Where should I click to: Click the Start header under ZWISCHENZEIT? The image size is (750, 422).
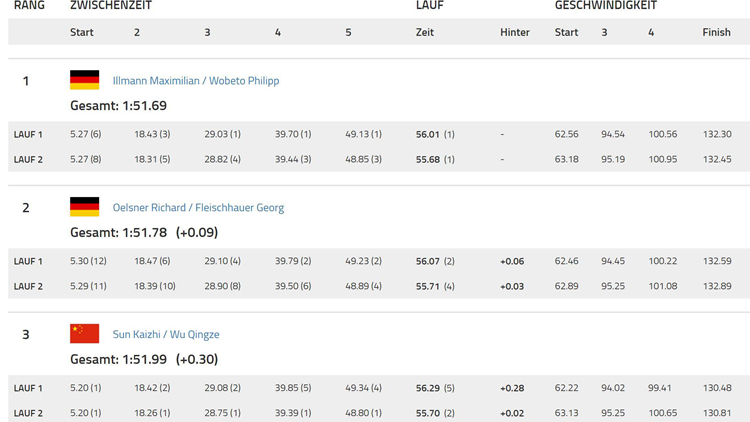[x=82, y=32]
